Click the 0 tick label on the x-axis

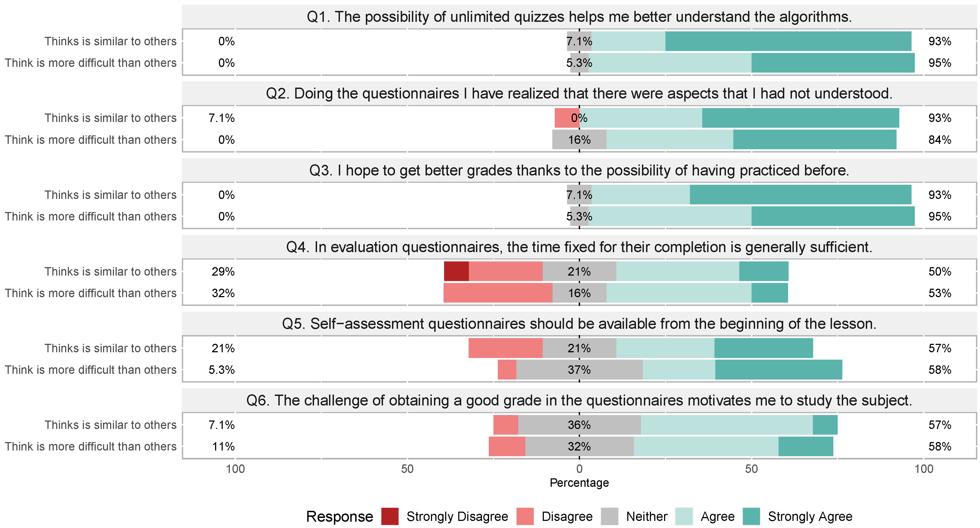(579, 469)
